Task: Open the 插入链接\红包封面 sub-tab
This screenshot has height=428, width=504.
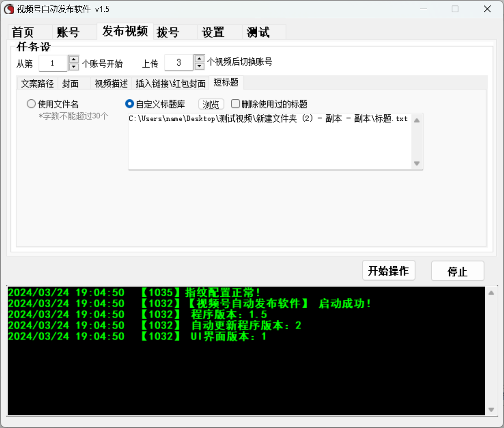Action: pos(170,83)
